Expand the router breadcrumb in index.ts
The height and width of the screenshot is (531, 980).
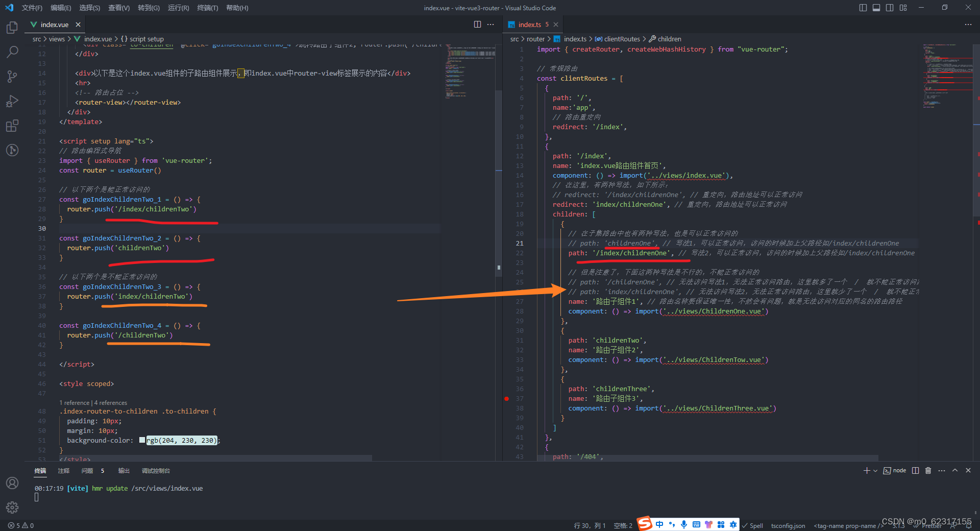coord(535,39)
